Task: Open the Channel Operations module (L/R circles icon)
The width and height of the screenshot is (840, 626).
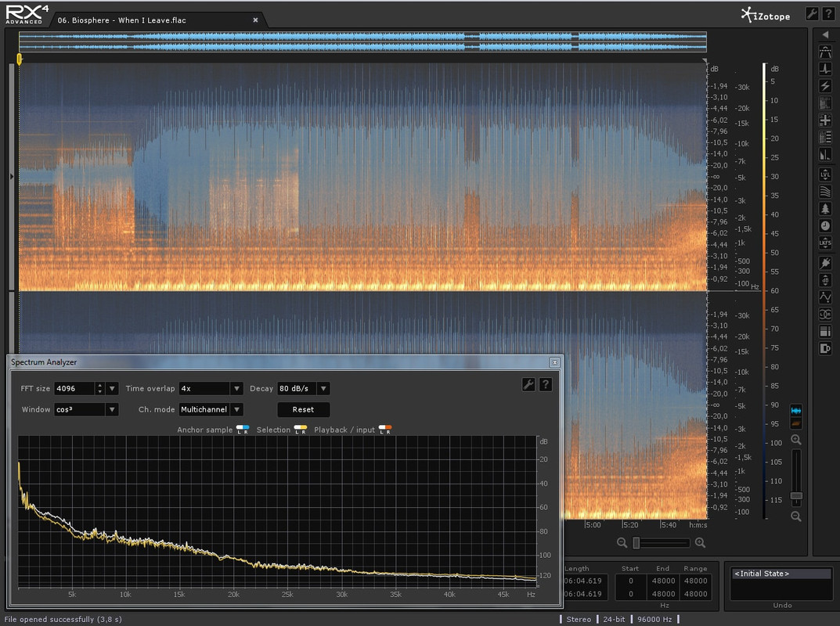Action: click(825, 315)
